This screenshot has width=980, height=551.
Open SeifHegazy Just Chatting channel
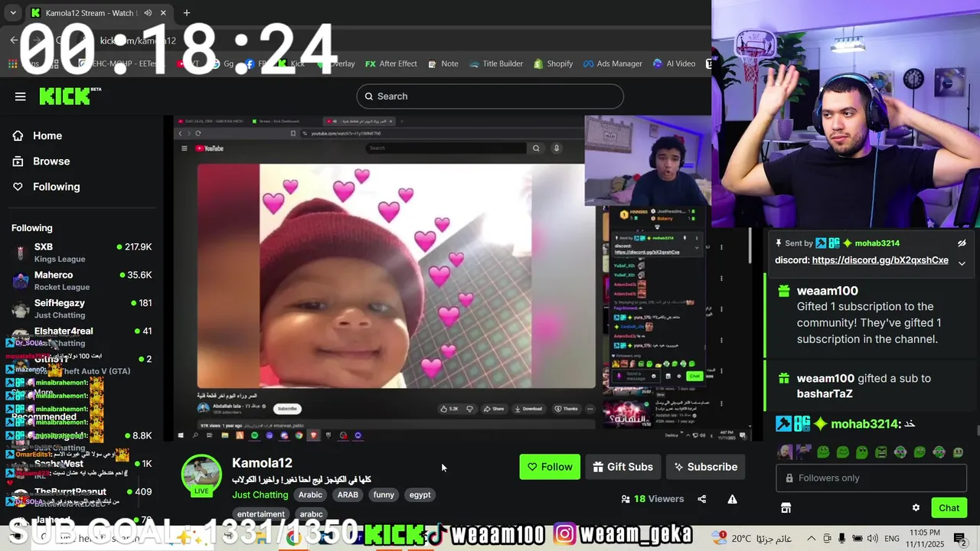pos(82,308)
